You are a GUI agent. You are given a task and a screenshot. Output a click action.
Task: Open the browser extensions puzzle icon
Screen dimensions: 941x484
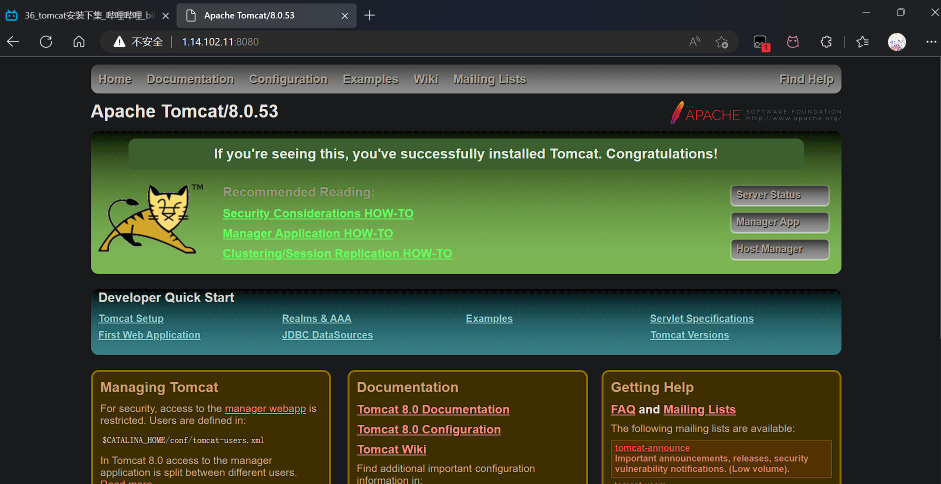[x=826, y=42]
